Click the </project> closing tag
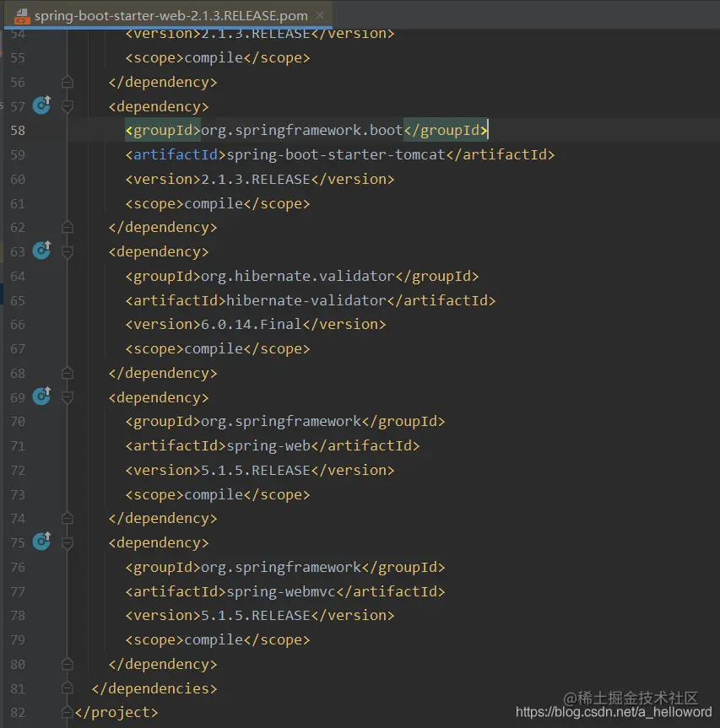The image size is (720, 728). coord(116,712)
